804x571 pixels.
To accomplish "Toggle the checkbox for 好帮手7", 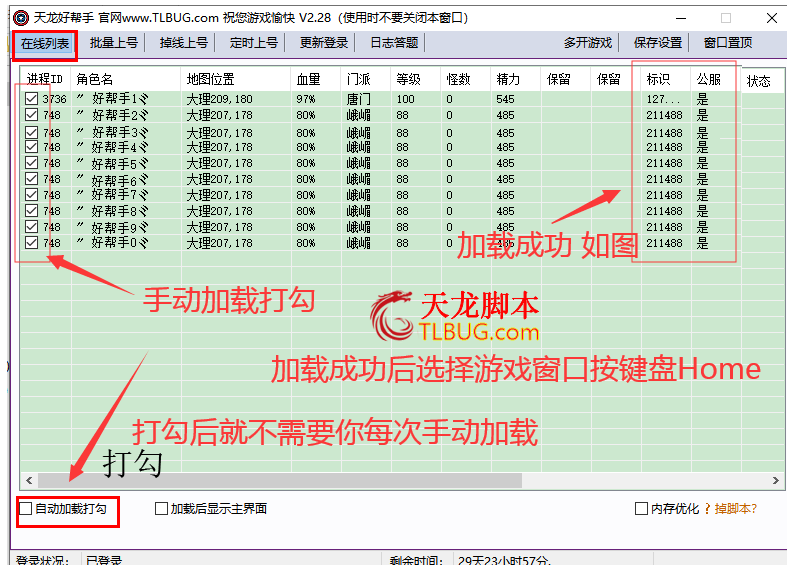I will (31, 194).
